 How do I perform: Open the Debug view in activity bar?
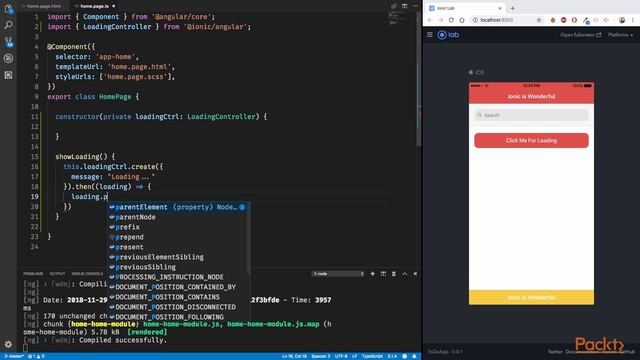pyautogui.click(x=8, y=58)
